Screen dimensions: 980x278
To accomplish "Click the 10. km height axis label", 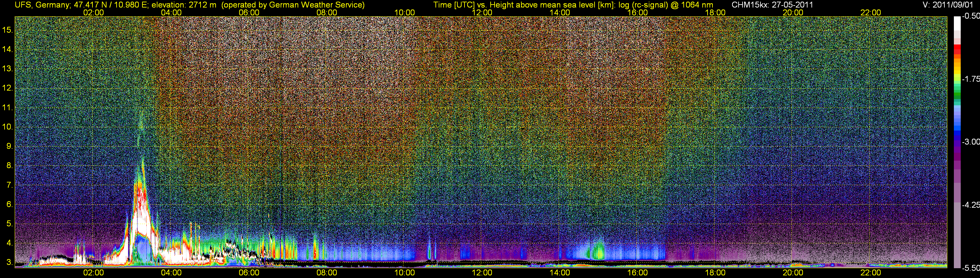I will point(8,127).
